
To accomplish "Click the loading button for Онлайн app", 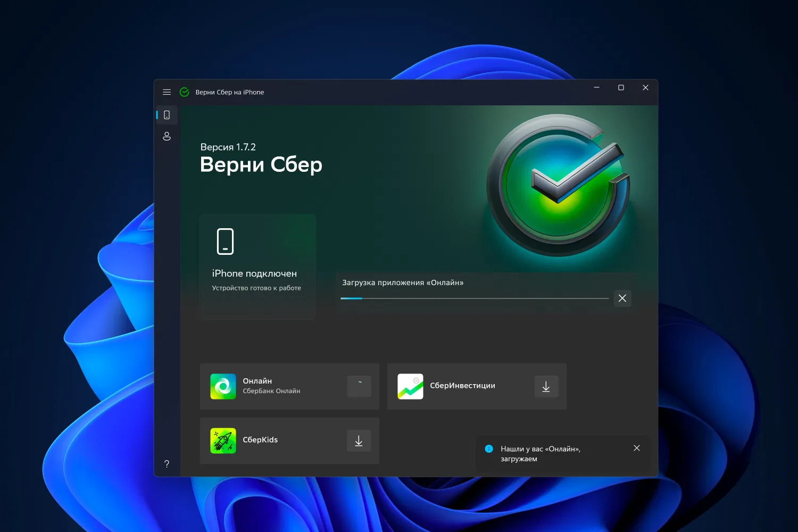I will [x=359, y=386].
